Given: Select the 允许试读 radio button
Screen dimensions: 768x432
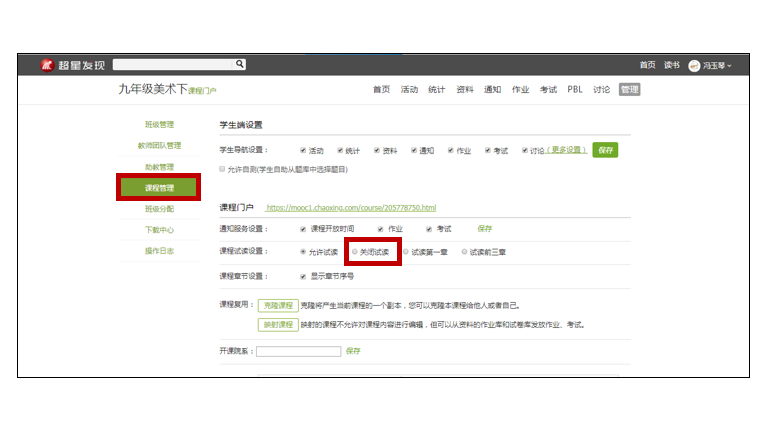Looking at the screenshot, I should coord(303,252).
